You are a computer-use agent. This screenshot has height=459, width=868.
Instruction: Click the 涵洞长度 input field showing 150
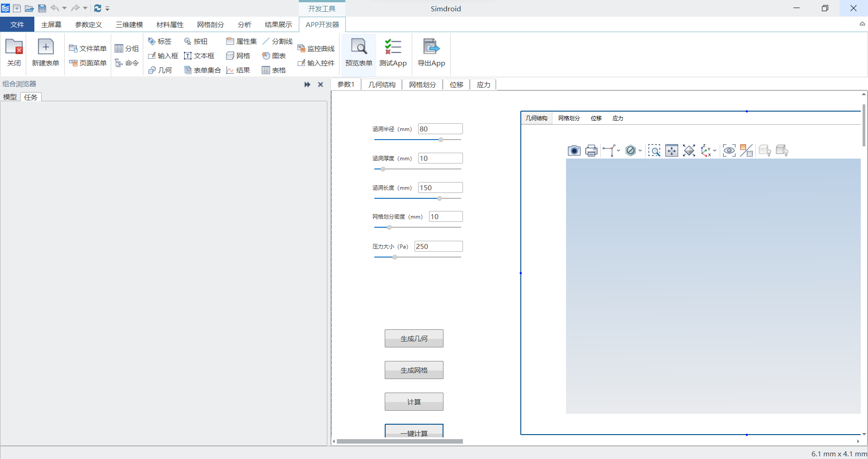[x=440, y=187]
